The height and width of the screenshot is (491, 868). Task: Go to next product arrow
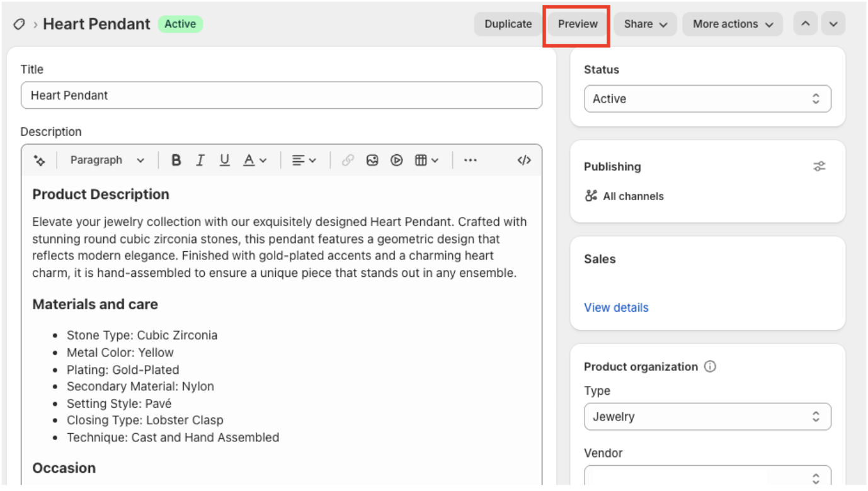tap(833, 24)
